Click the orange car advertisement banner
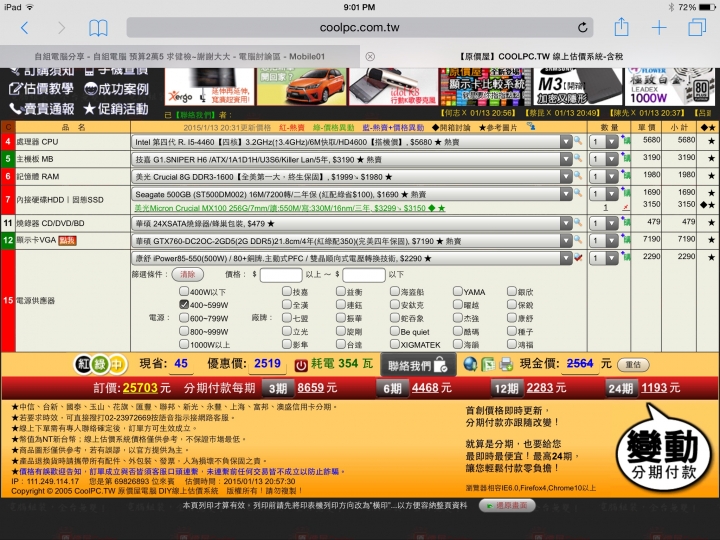This screenshot has width=720, height=540. click(301, 86)
